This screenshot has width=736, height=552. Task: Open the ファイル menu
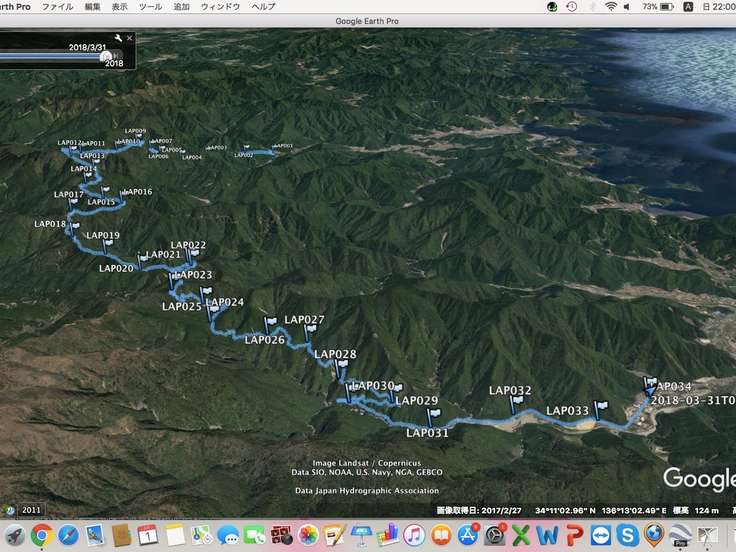pos(57,7)
